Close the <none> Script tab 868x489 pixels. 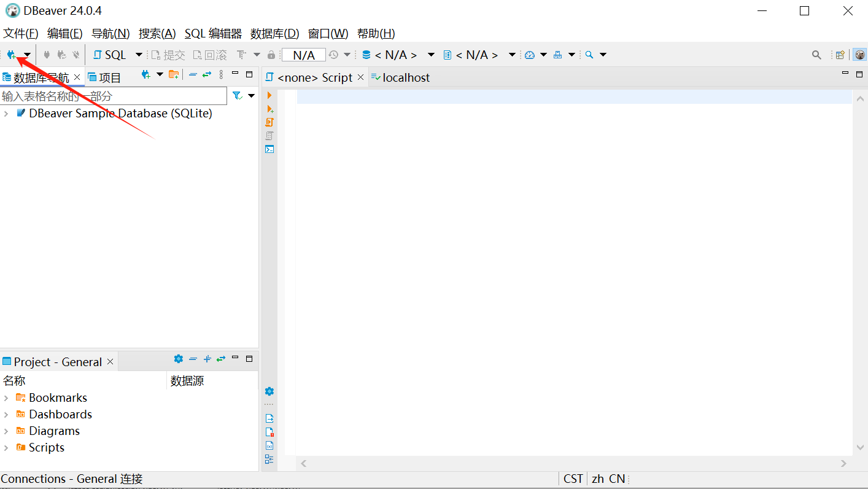point(361,77)
